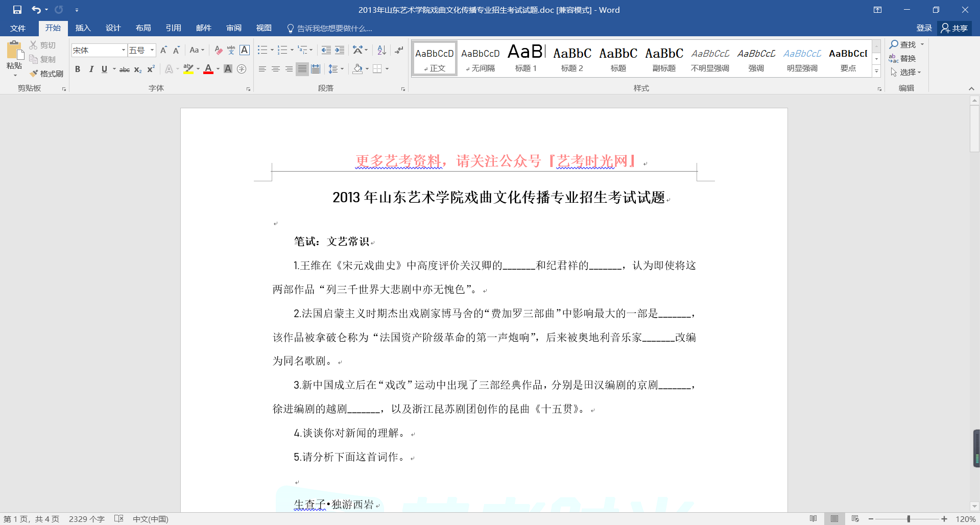Click the 共享 (Share) button

tap(954, 28)
